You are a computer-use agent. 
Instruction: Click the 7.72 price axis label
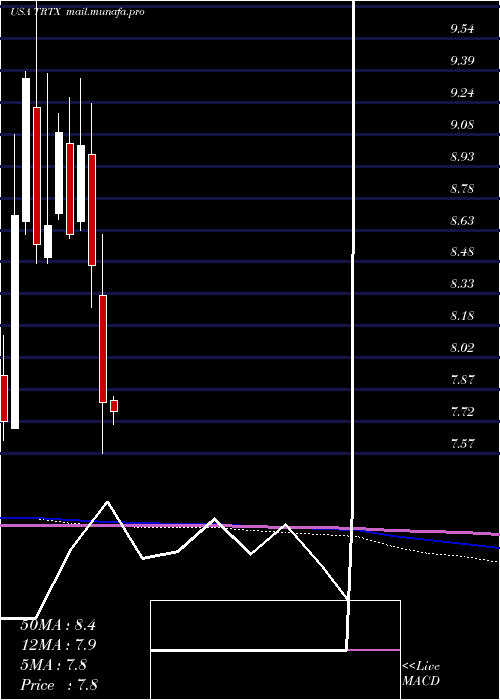point(462,411)
